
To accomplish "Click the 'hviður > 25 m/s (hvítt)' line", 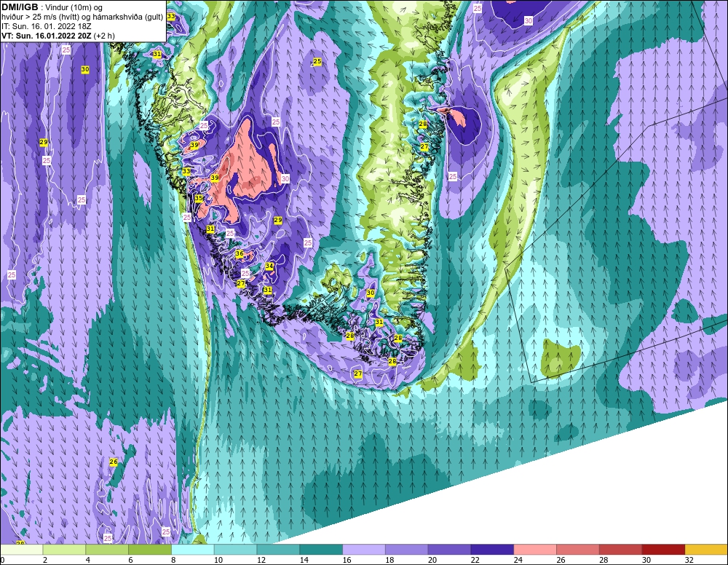I will pos(41,17).
